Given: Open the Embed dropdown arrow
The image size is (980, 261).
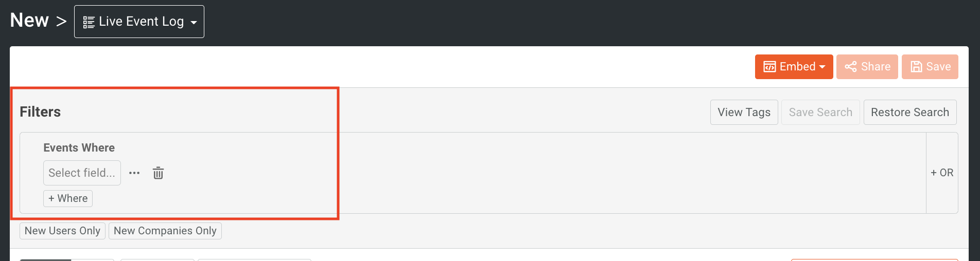Looking at the screenshot, I should pyautogui.click(x=822, y=67).
